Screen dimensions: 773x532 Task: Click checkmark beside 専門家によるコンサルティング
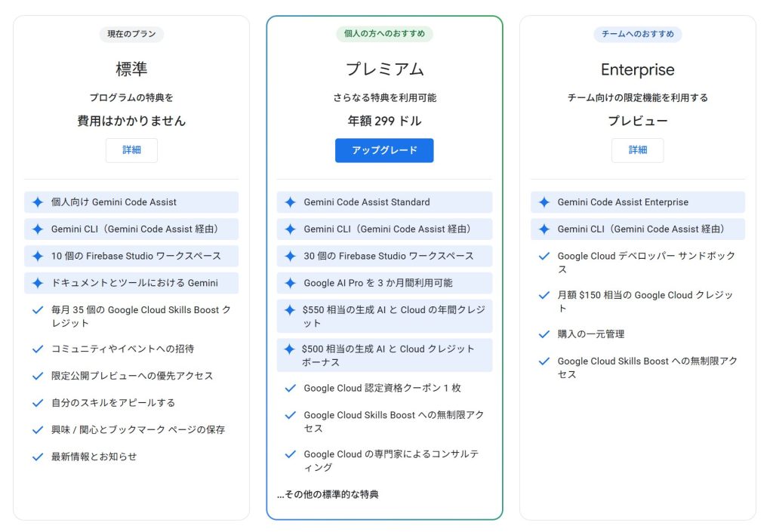pos(291,454)
